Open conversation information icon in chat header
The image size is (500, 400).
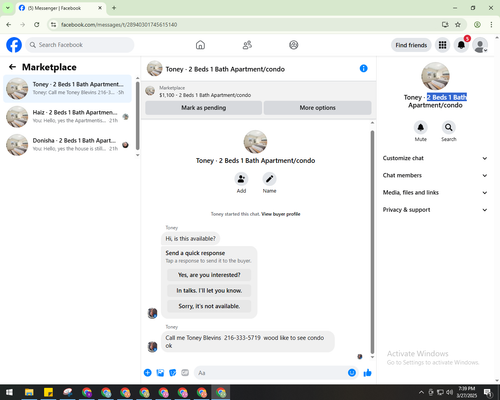coord(364,68)
